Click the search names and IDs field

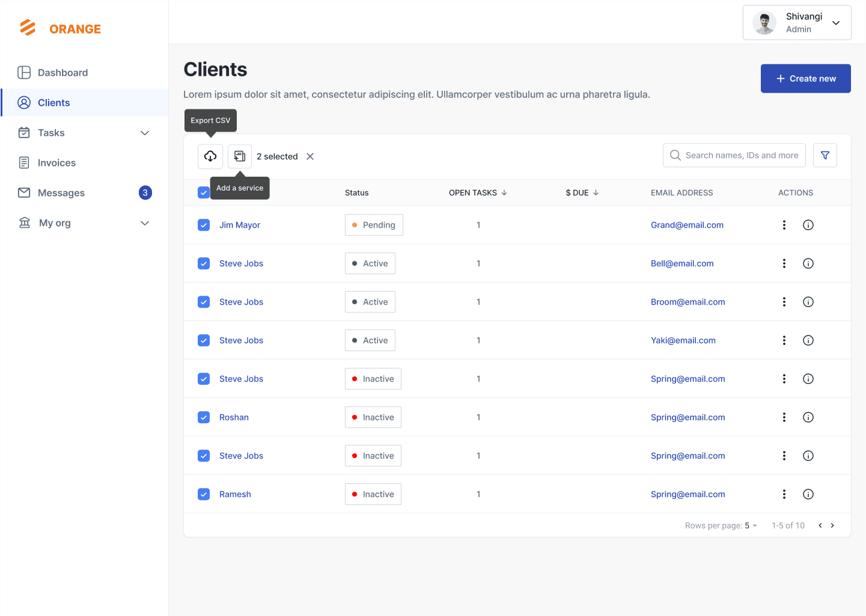pos(734,155)
